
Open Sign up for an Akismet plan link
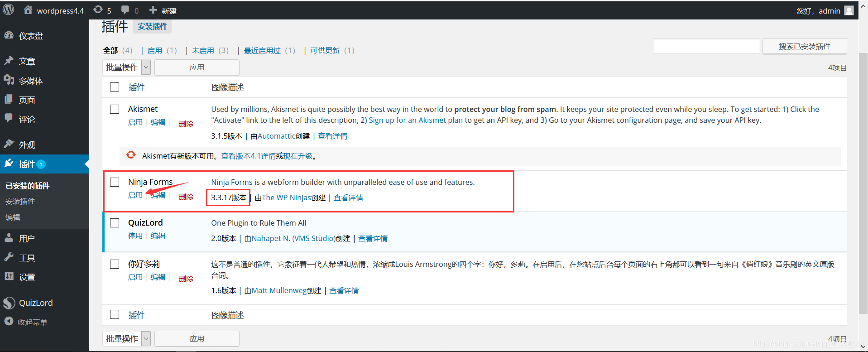click(x=416, y=120)
